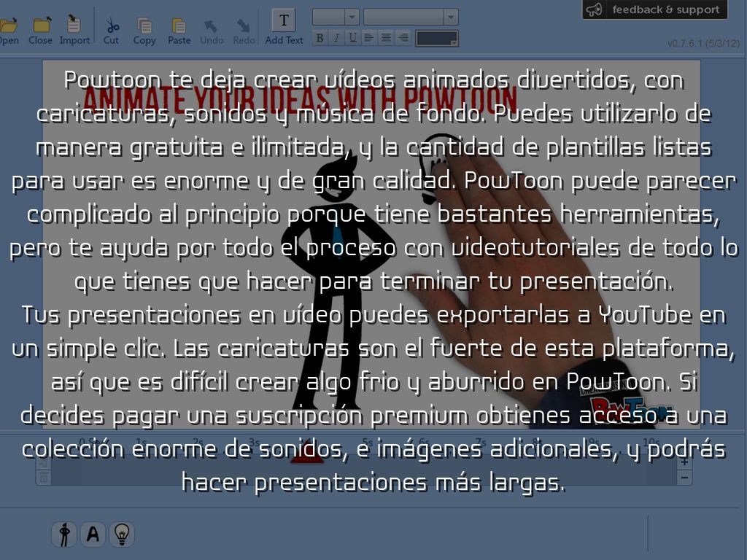Center align the text
Image resolution: width=747 pixels, height=560 pixels.
(387, 38)
